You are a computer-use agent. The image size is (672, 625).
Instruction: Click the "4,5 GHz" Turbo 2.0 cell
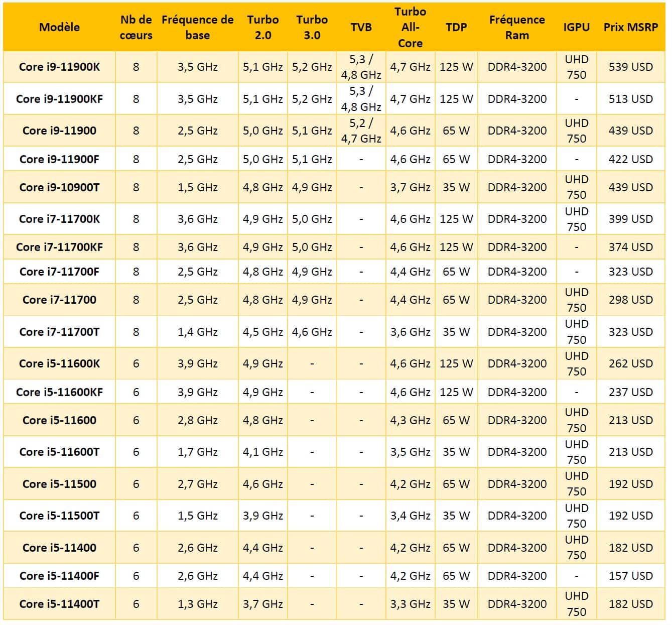pyautogui.click(x=263, y=332)
